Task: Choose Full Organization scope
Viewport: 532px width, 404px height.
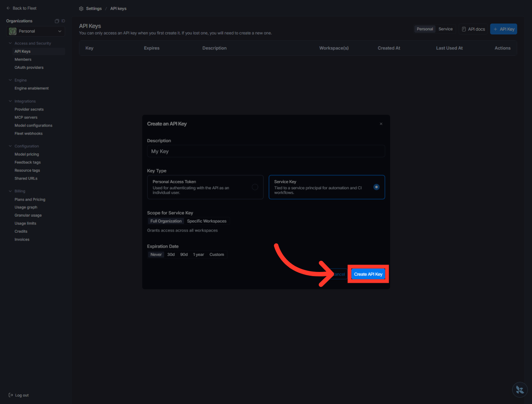Action: click(x=166, y=221)
